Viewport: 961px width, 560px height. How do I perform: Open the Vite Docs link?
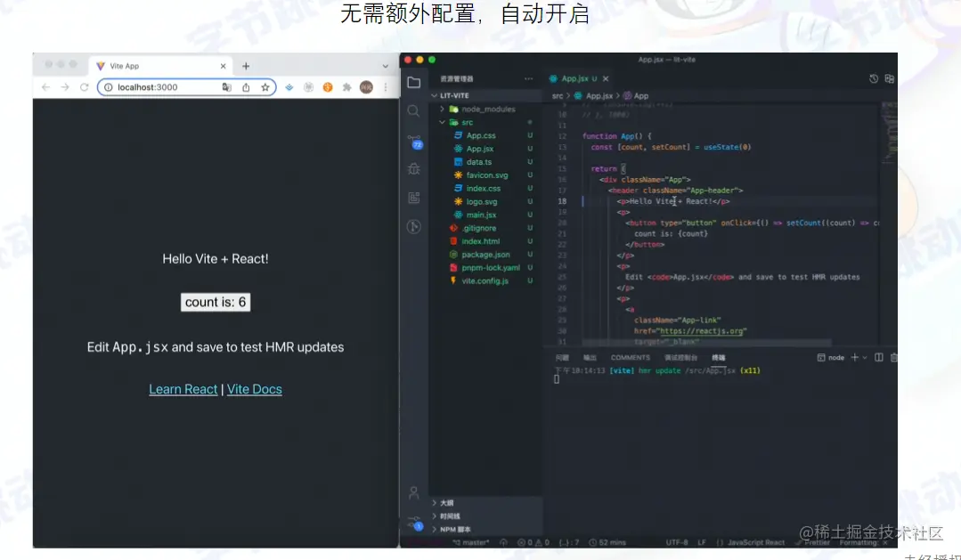(255, 389)
